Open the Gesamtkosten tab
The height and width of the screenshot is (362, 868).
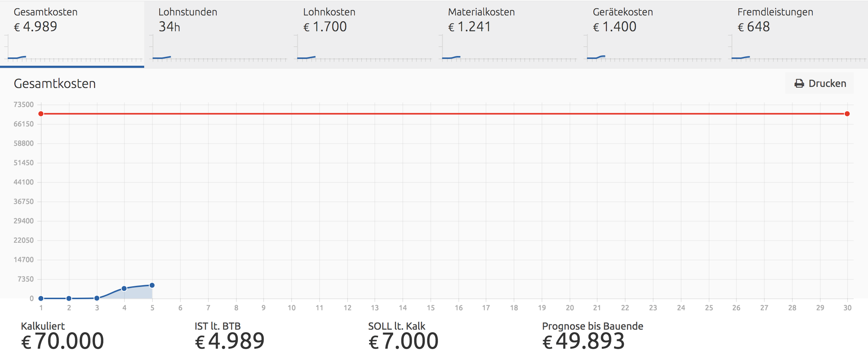click(72, 34)
